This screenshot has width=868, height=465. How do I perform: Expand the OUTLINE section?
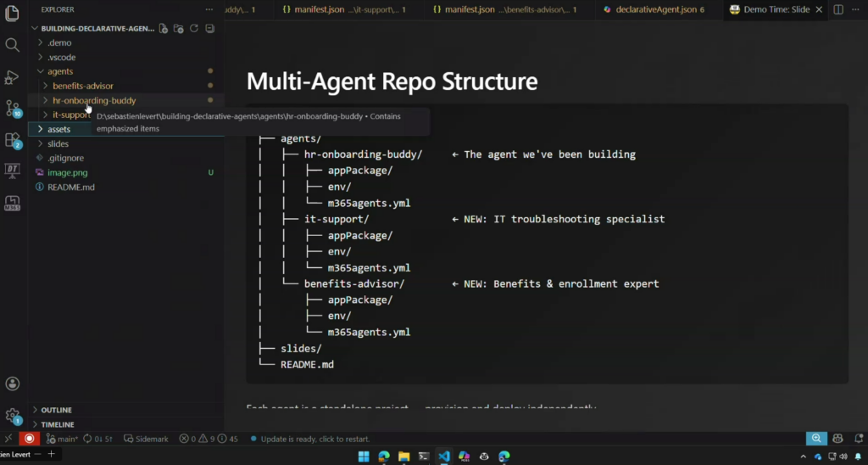(56, 410)
